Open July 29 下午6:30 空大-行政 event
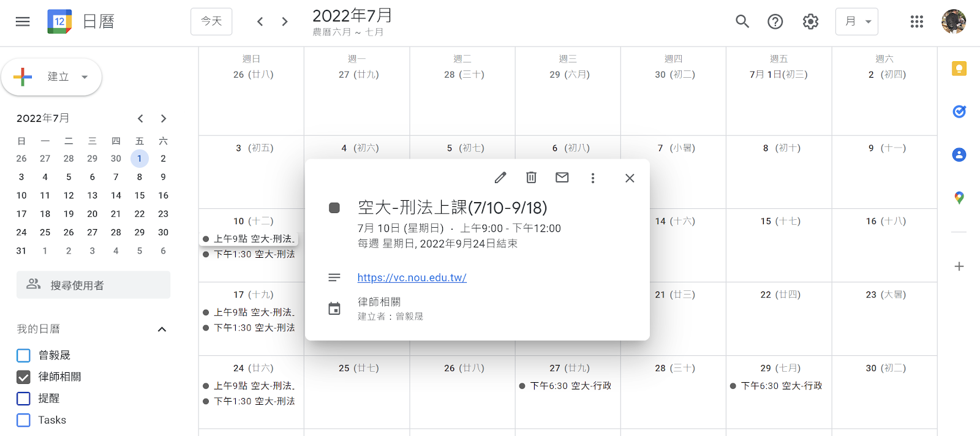Image resolution: width=980 pixels, height=436 pixels. (777, 386)
